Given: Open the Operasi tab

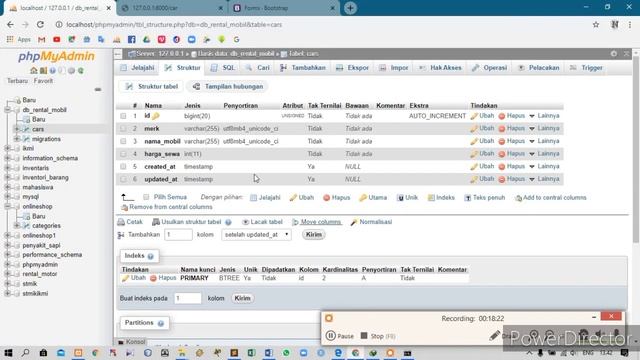Looking at the screenshot, I should (489, 68).
